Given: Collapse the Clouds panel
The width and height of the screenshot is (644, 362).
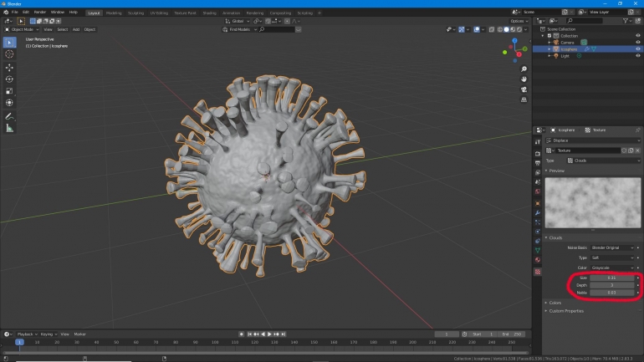Looking at the screenshot, I should 554,237.
